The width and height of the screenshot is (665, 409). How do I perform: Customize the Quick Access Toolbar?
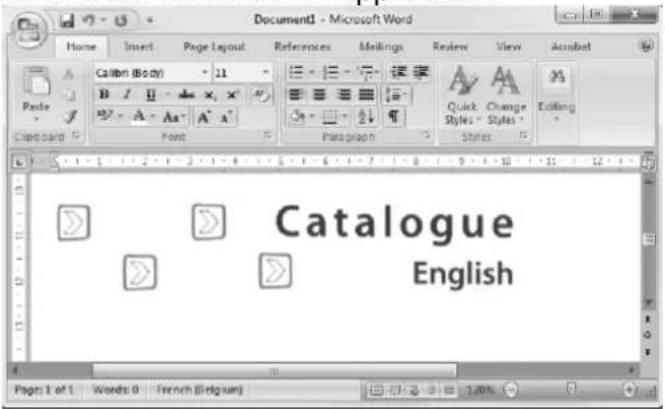tap(150, 20)
